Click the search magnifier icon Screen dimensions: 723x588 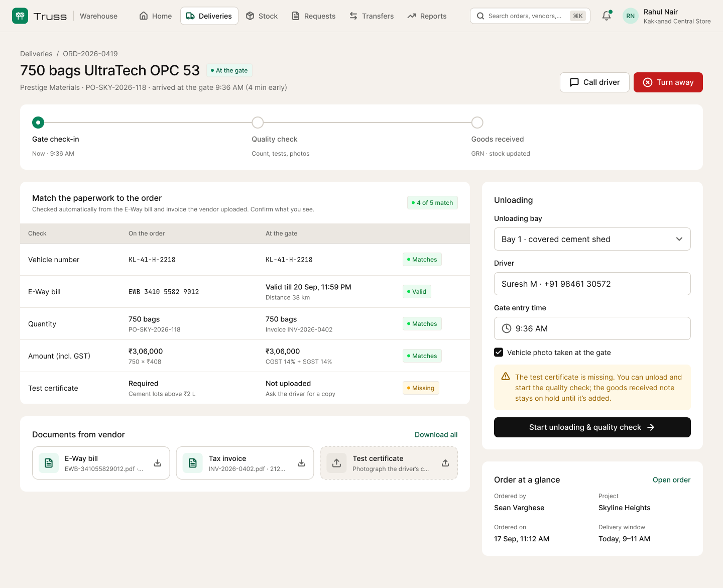point(480,16)
